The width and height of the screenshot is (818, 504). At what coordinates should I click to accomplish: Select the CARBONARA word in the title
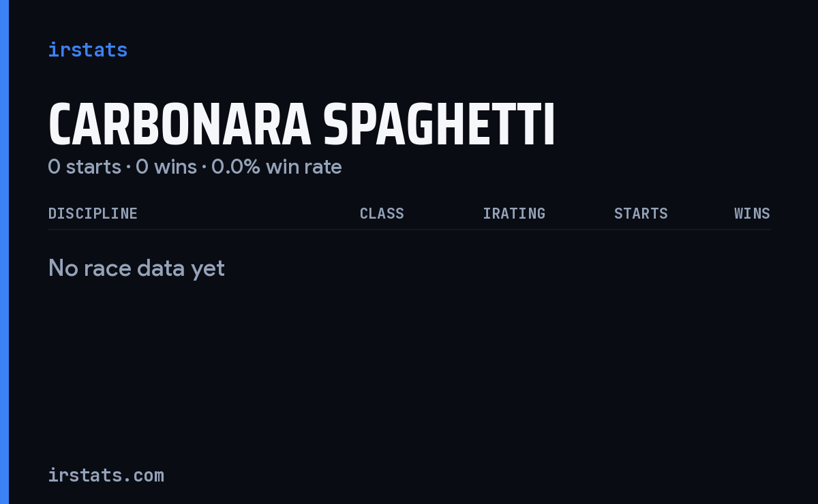180,126
